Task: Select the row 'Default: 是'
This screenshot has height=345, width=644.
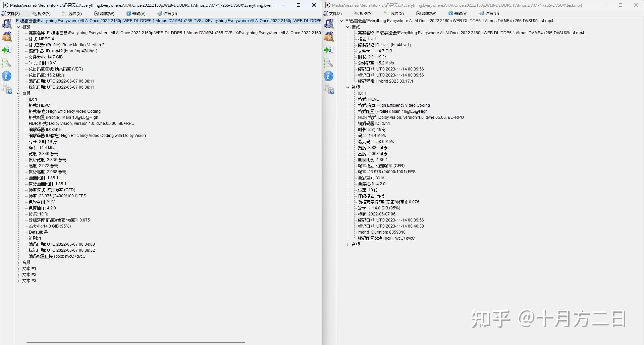Action: coord(38,232)
